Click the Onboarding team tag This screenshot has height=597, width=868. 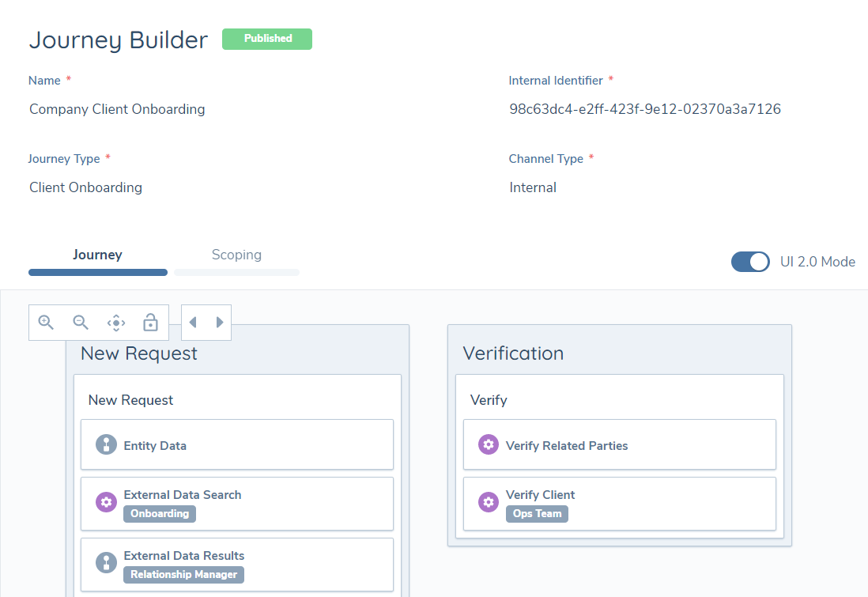160,514
